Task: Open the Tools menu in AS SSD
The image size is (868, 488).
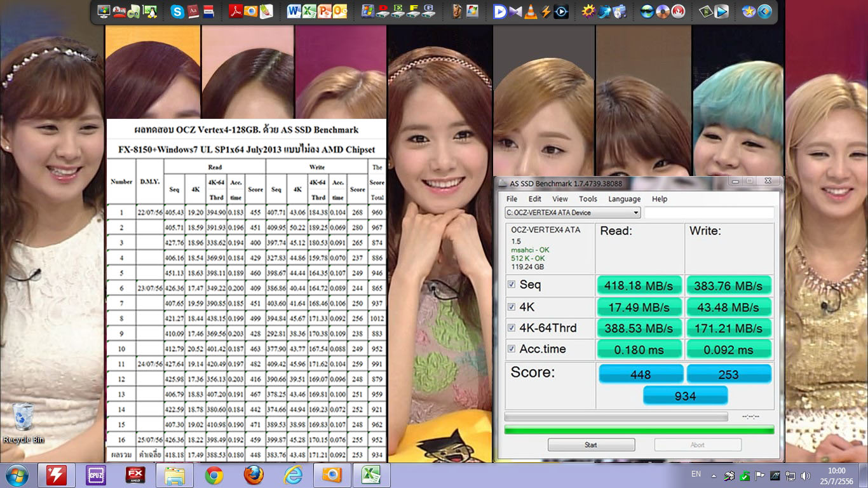Action: tap(588, 199)
